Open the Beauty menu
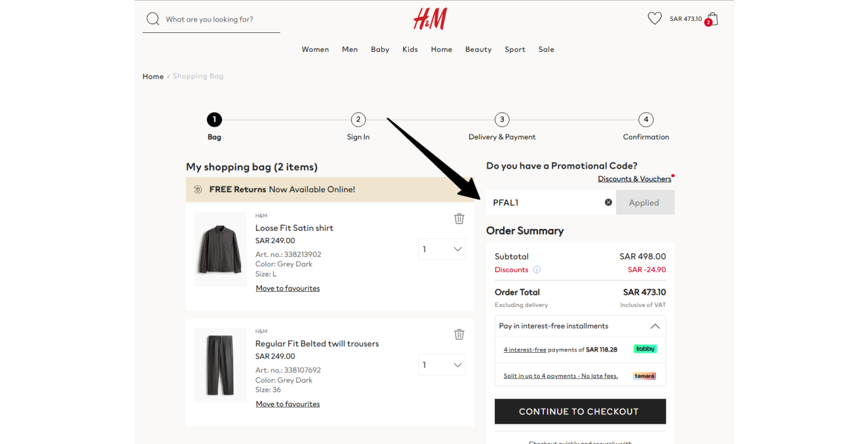The height and width of the screenshot is (444, 868). coord(478,49)
